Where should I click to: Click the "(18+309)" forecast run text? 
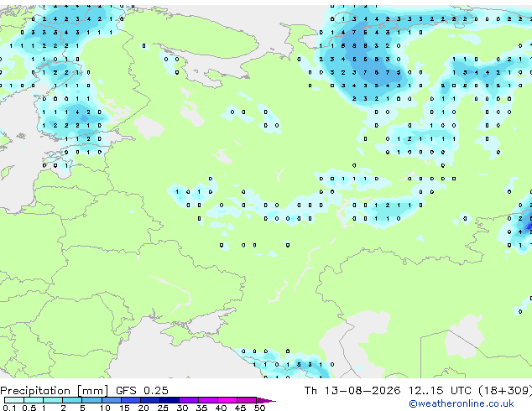click(505, 391)
